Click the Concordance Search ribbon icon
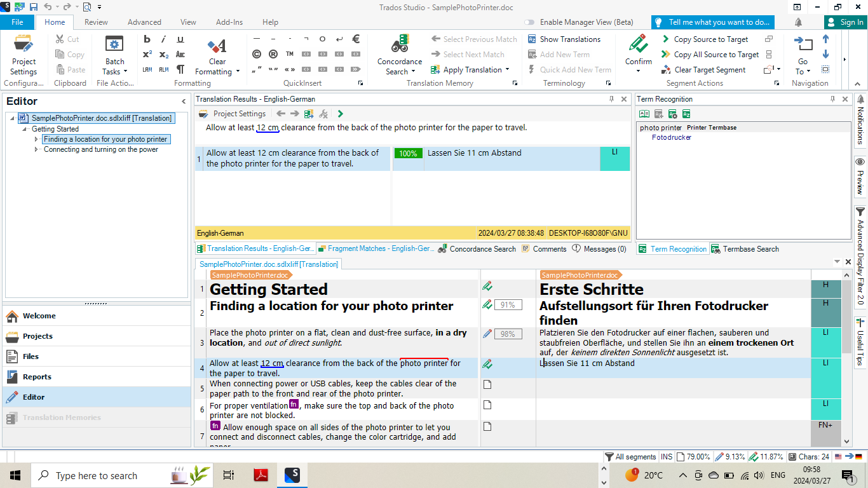The width and height of the screenshot is (868, 488). [400, 44]
